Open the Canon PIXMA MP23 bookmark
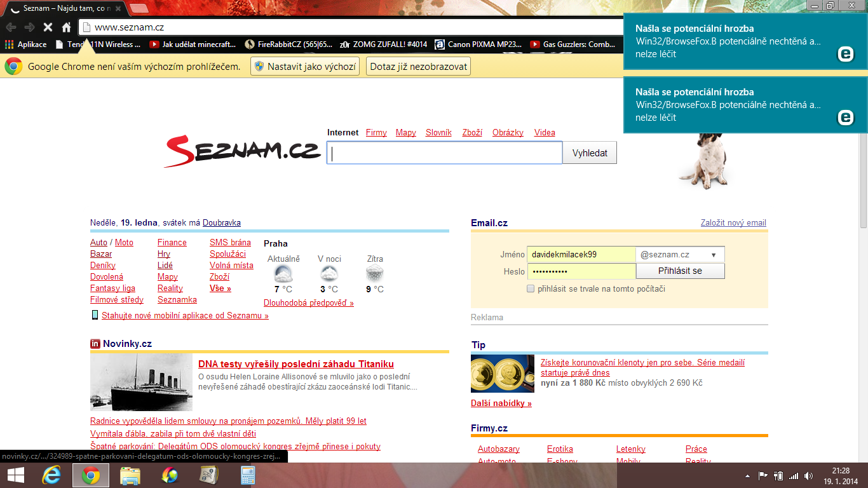This screenshot has width=868, height=488. [x=478, y=44]
